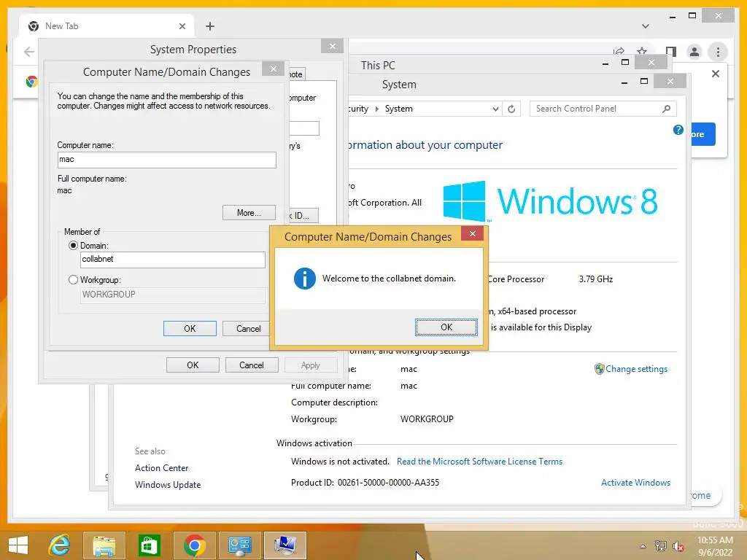Open Read the Microsoft Software License Terms
The height and width of the screenshot is (560, 747).
[x=479, y=462]
